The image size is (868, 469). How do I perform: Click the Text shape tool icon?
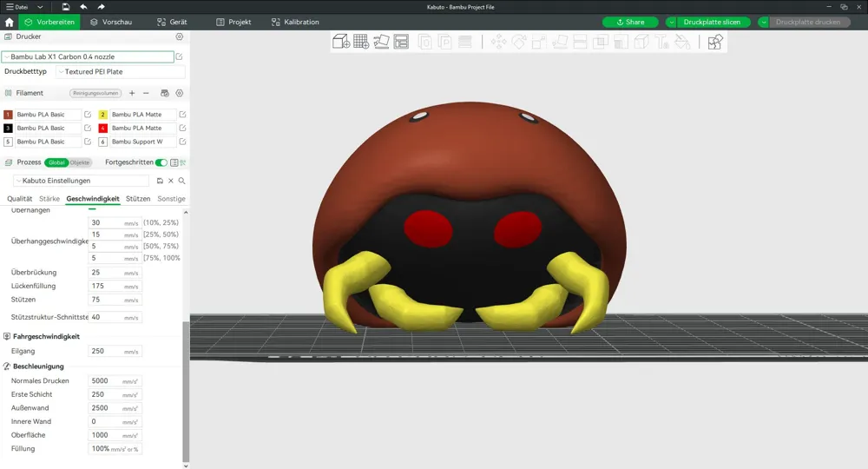(661, 42)
